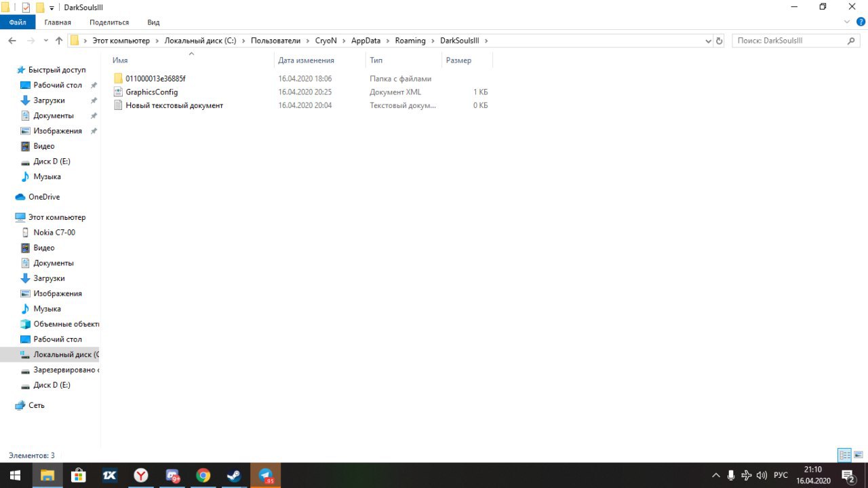Open address bar history dropdown
The width and height of the screenshot is (868, 488).
point(708,41)
